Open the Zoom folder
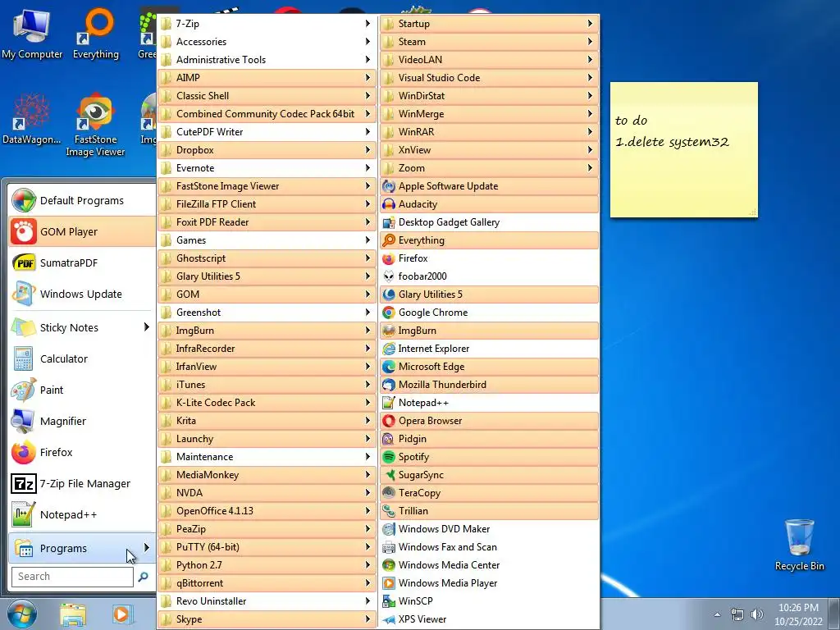 [489, 168]
